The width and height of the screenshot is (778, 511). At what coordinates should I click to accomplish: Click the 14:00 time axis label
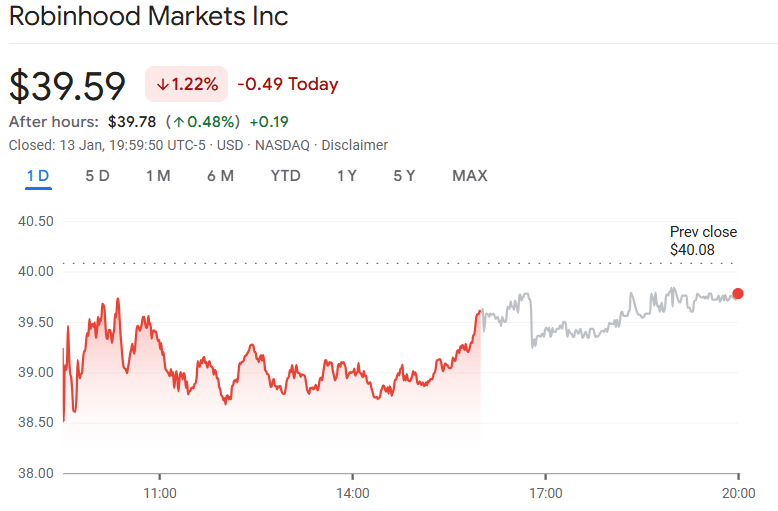(x=353, y=493)
